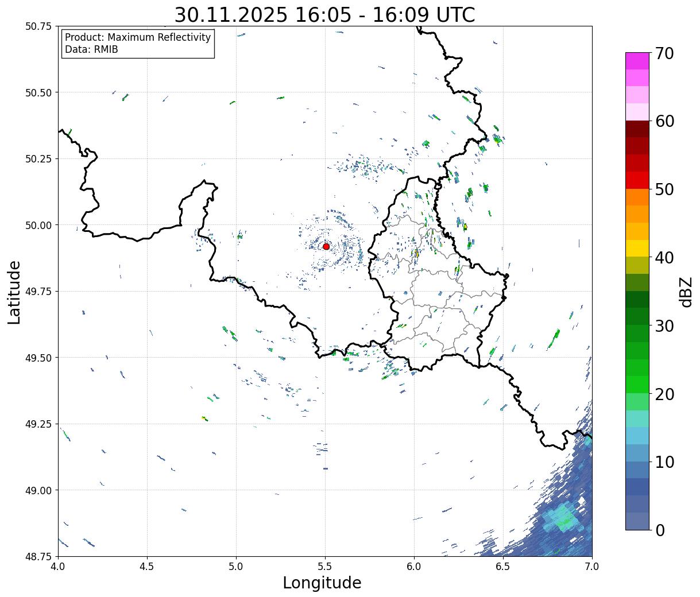Click the latitude tick label 49.25
700x597 pixels.
coord(38,424)
